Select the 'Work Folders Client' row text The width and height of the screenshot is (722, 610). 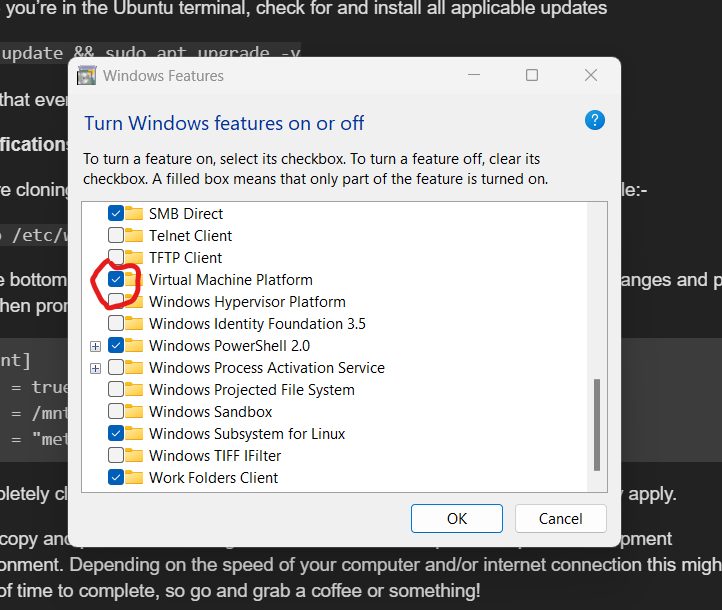(x=213, y=478)
